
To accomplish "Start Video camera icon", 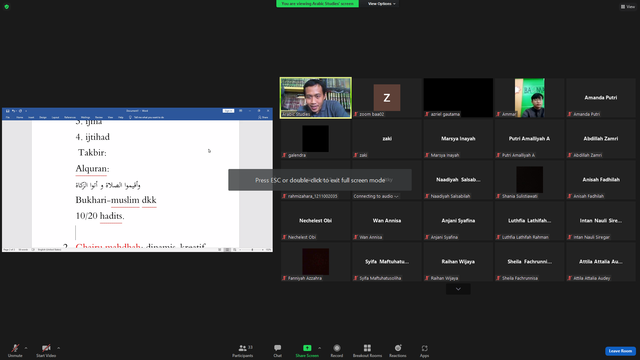I will (46, 348).
